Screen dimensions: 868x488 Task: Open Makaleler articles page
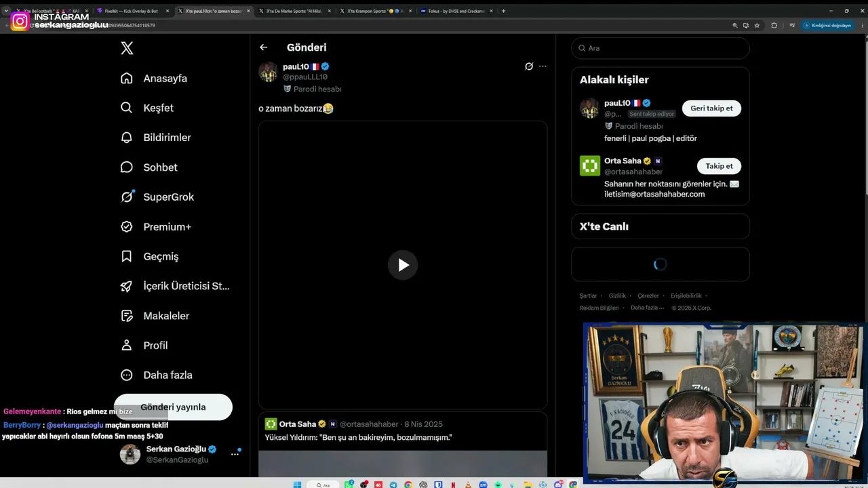(x=155, y=316)
